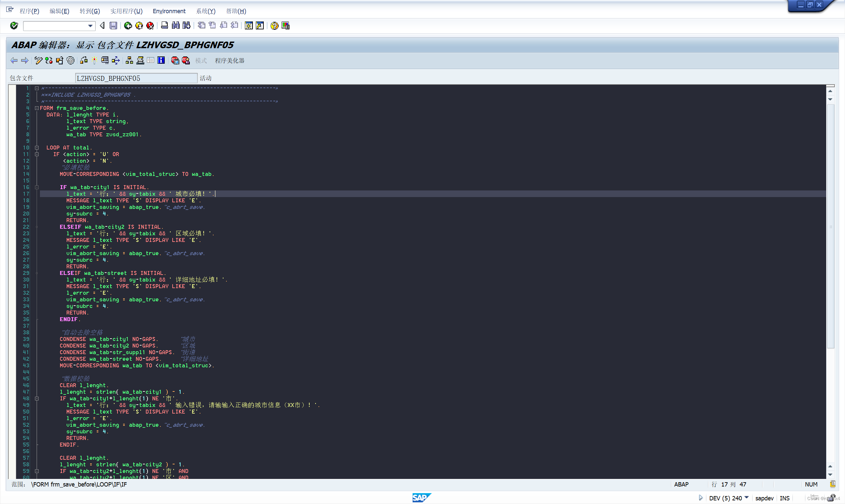
Task: Open the Environment menu
Action: [169, 11]
